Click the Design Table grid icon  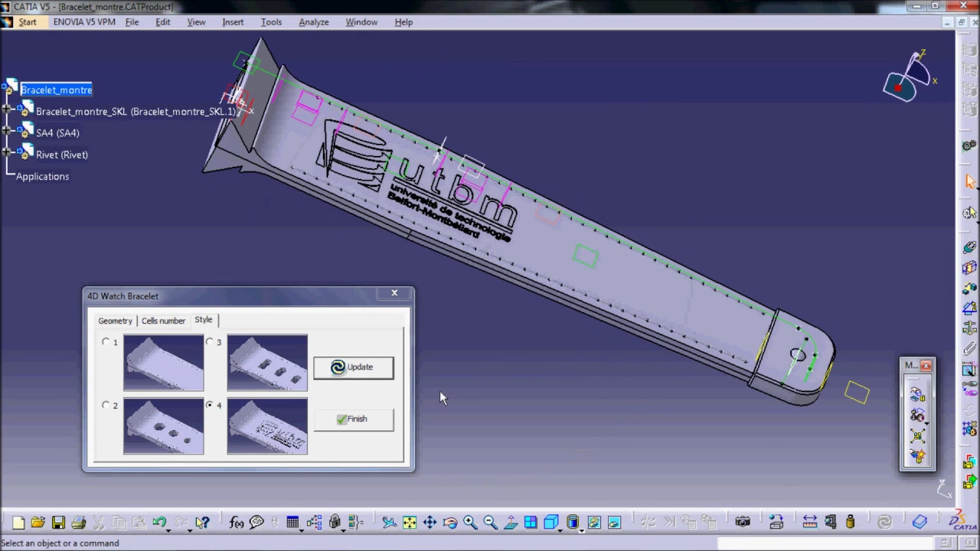coord(292,523)
